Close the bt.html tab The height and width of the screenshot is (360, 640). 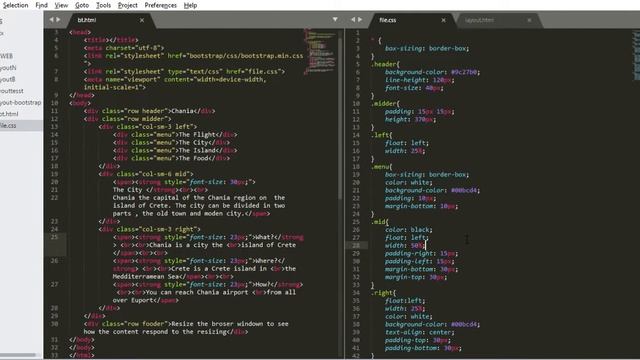point(142,20)
